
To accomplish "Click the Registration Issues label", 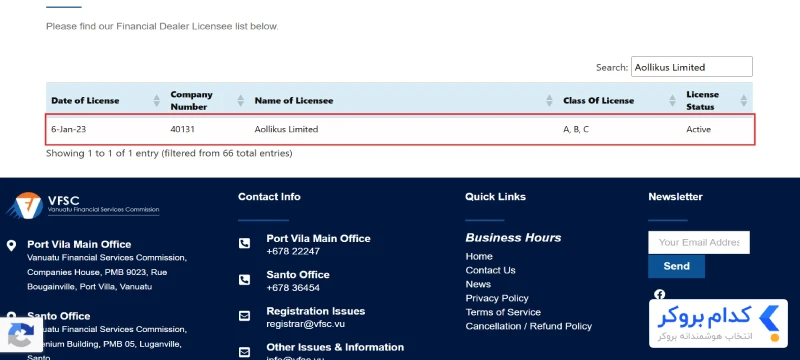I will (x=315, y=311).
